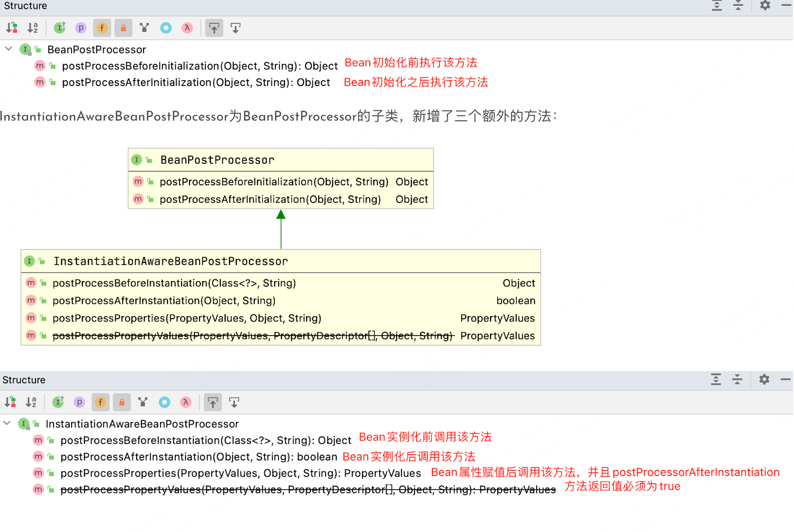Toggle Show Properties in InstantiationAwareBeanPostProcessor Structure panel
794x532 pixels.
point(79,402)
